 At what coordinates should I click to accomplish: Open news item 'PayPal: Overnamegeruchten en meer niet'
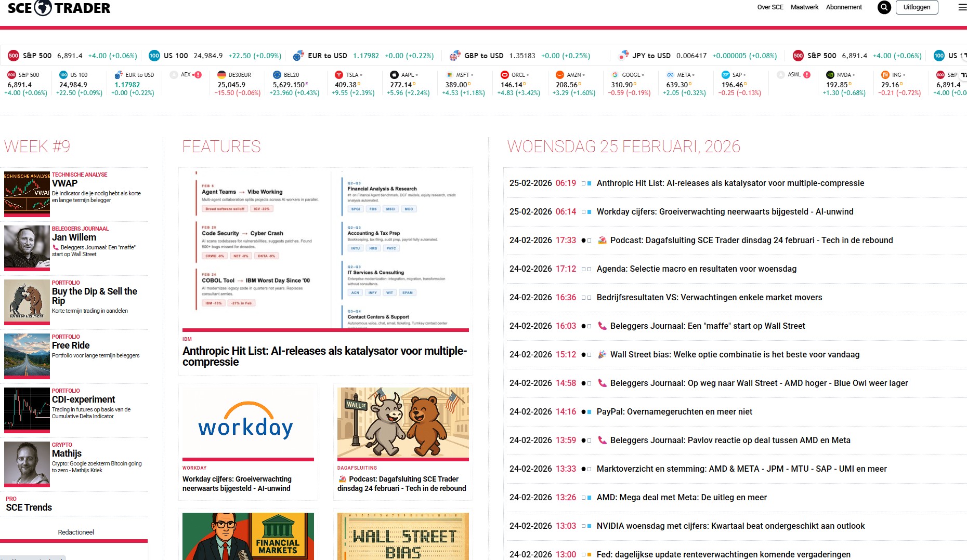click(x=674, y=412)
